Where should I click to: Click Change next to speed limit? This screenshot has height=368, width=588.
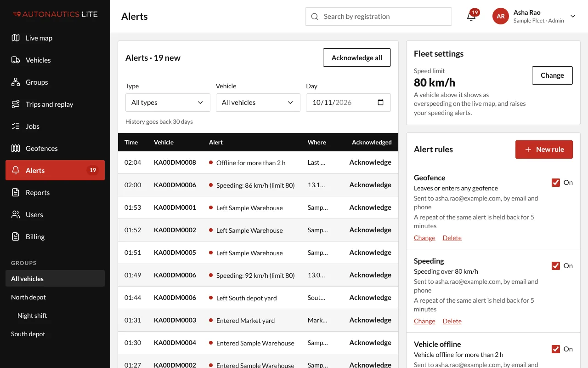coord(552,75)
